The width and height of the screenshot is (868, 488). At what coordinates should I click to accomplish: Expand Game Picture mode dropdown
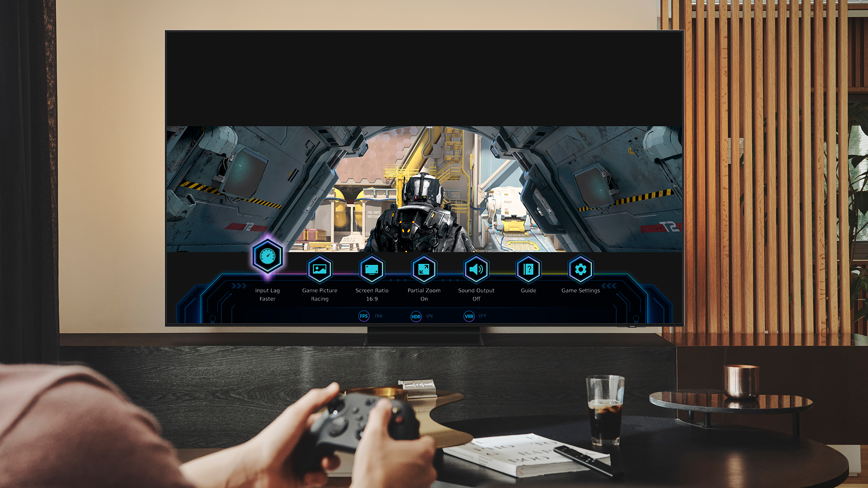click(x=318, y=269)
